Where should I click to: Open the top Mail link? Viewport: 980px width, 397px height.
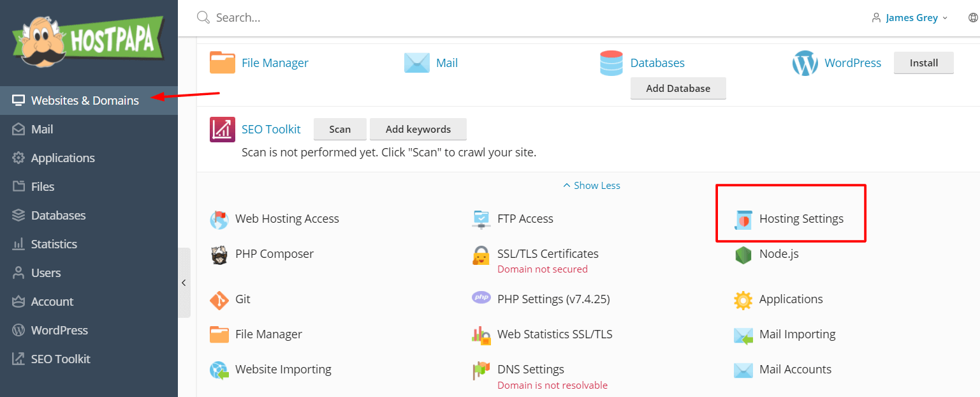[447, 63]
